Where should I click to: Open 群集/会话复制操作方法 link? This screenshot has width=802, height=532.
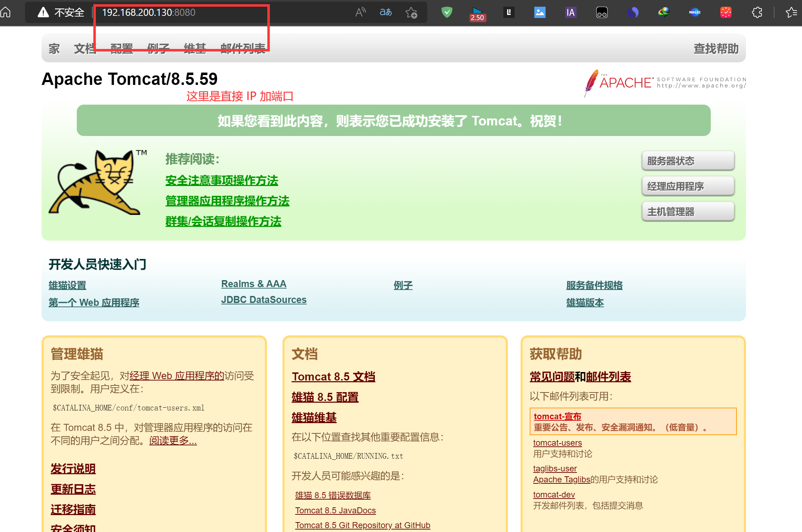[x=223, y=221]
